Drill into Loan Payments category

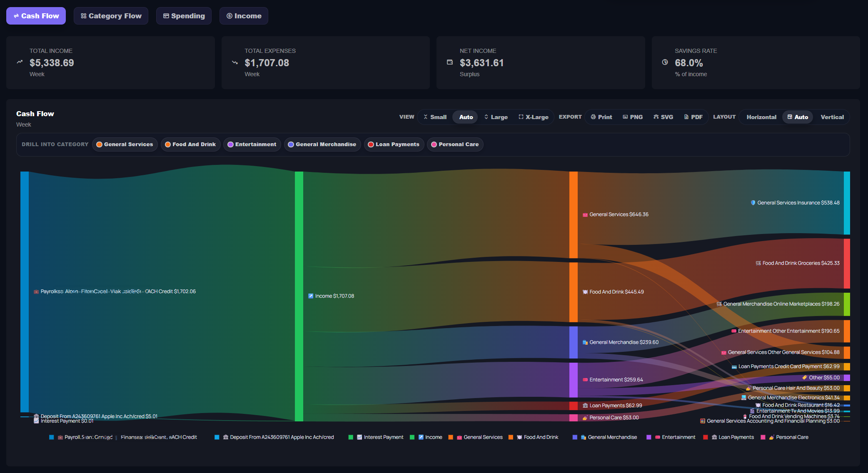pos(394,144)
